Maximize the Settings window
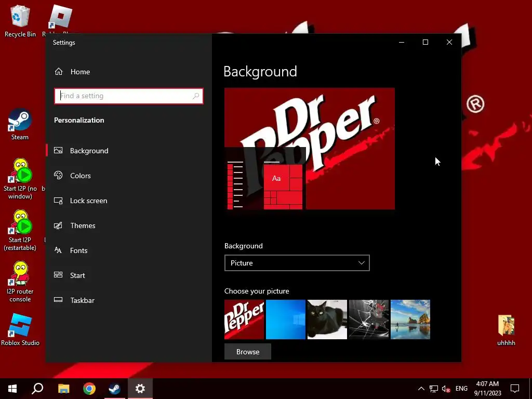The width and height of the screenshot is (532, 399). tap(425, 42)
